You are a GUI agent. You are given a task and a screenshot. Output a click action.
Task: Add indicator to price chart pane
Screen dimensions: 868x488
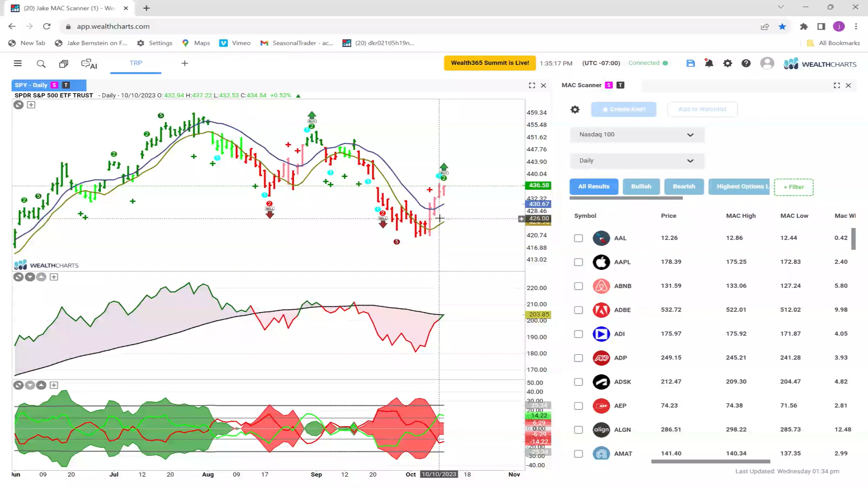tap(31, 105)
